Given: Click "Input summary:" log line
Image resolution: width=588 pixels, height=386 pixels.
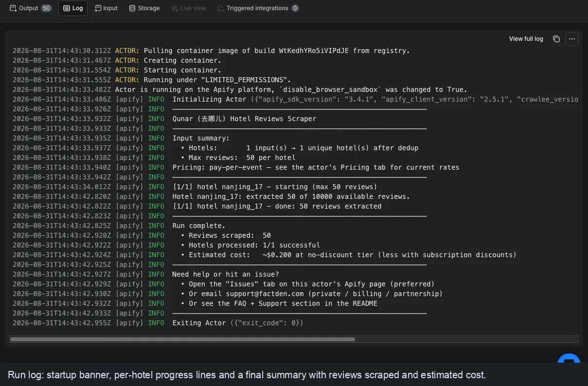Looking at the screenshot, I should (121, 138).
